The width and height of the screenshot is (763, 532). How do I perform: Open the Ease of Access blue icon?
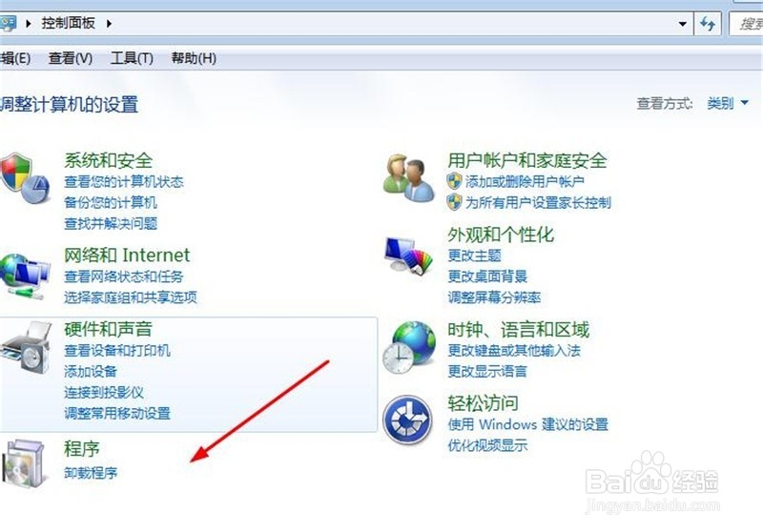click(x=408, y=419)
